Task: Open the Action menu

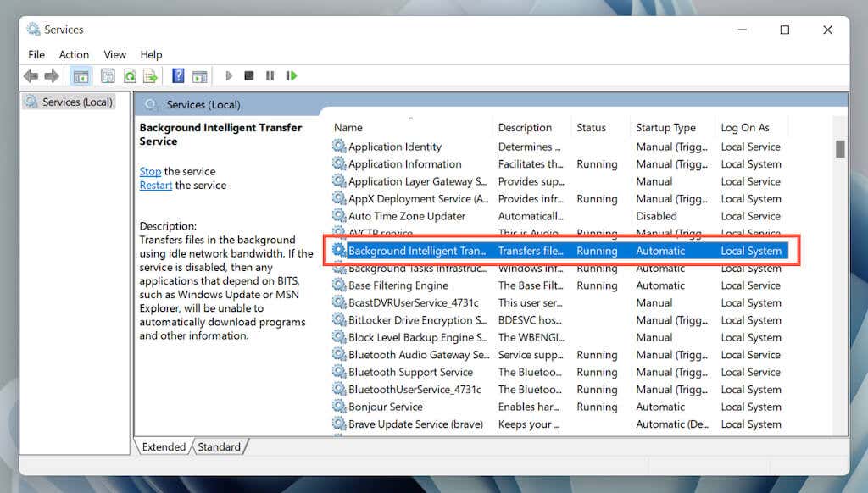Action: 75,55
